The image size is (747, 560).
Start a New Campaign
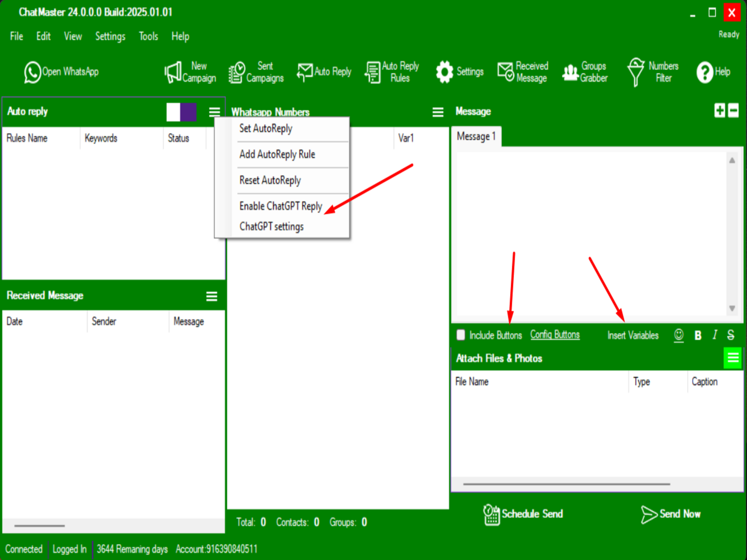tap(190, 72)
